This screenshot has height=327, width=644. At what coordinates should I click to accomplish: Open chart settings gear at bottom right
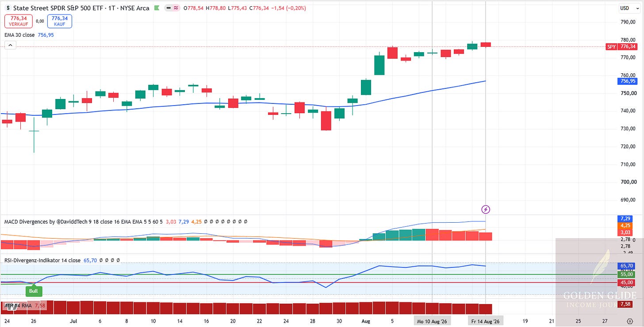coord(630,321)
